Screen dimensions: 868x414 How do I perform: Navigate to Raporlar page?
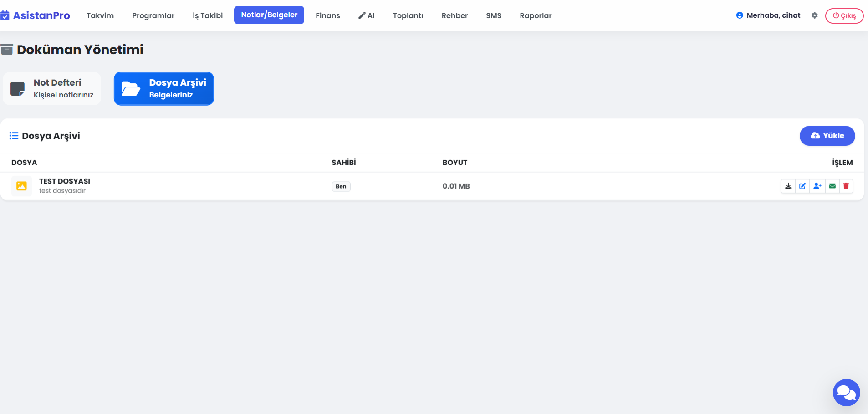pyautogui.click(x=536, y=15)
